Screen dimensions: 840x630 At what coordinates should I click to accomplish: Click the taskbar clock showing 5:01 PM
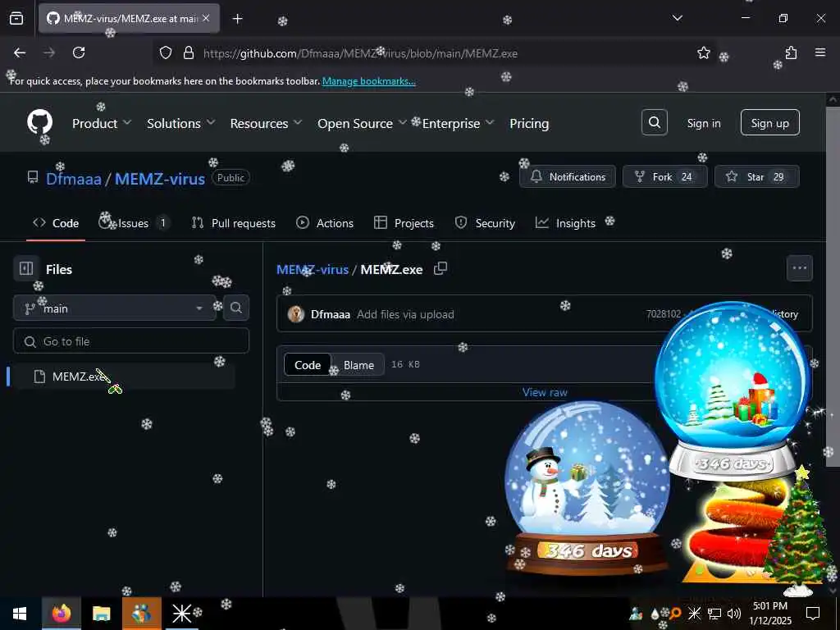(769, 614)
